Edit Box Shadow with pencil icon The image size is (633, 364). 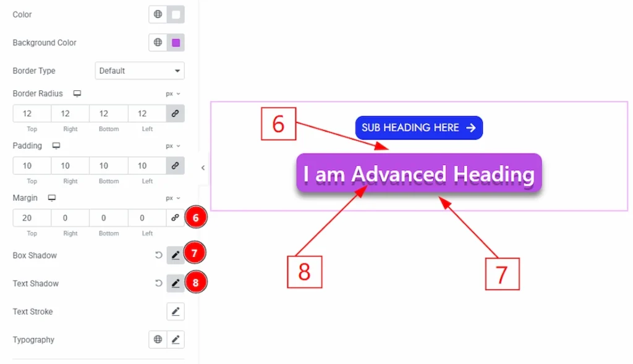[176, 255]
